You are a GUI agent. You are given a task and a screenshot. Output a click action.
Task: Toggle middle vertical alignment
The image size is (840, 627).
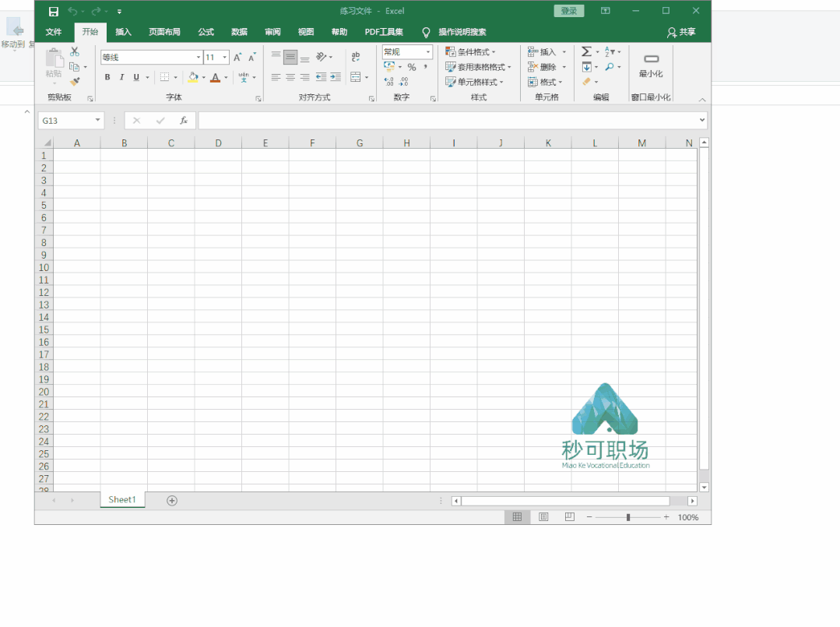pyautogui.click(x=290, y=56)
